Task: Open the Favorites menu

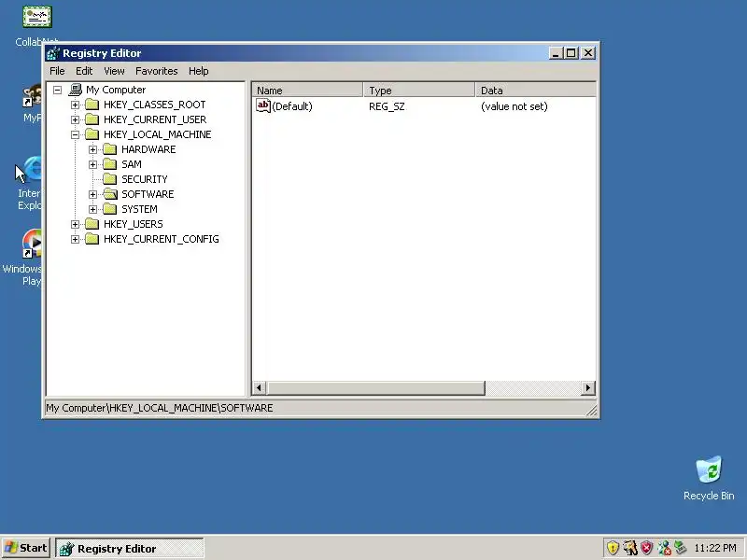Action: [x=156, y=71]
